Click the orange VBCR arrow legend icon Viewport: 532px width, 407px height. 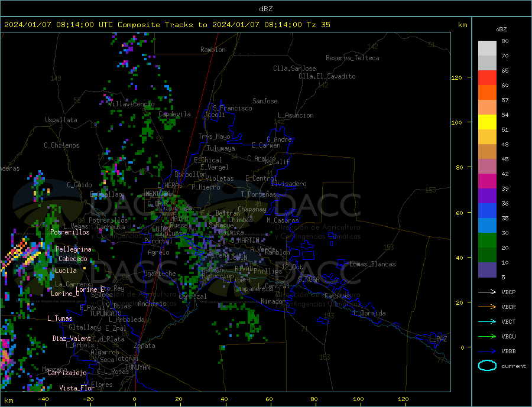tap(487, 307)
